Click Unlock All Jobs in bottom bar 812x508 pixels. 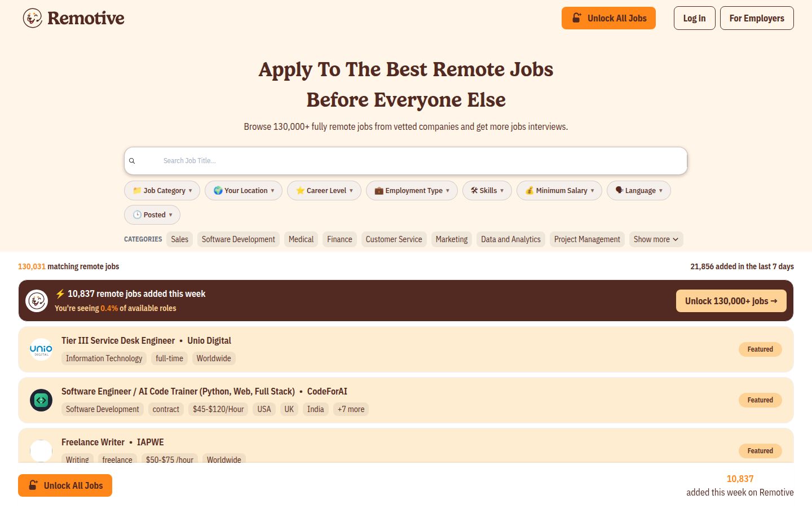click(x=65, y=485)
